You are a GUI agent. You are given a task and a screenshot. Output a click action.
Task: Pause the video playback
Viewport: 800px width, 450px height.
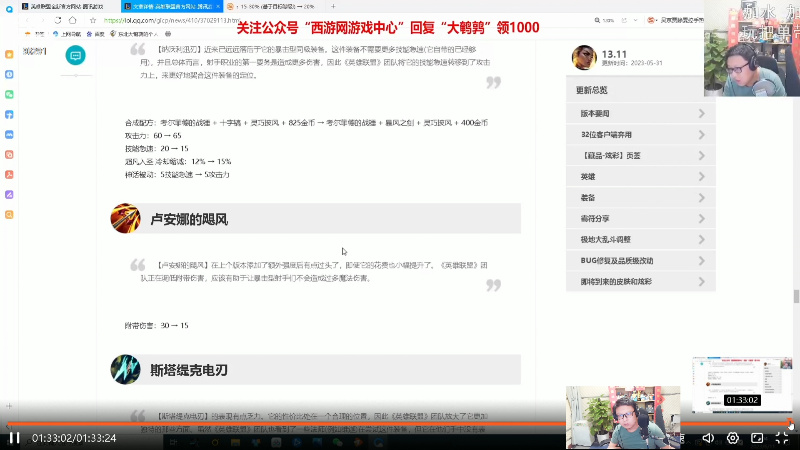[x=14, y=438]
